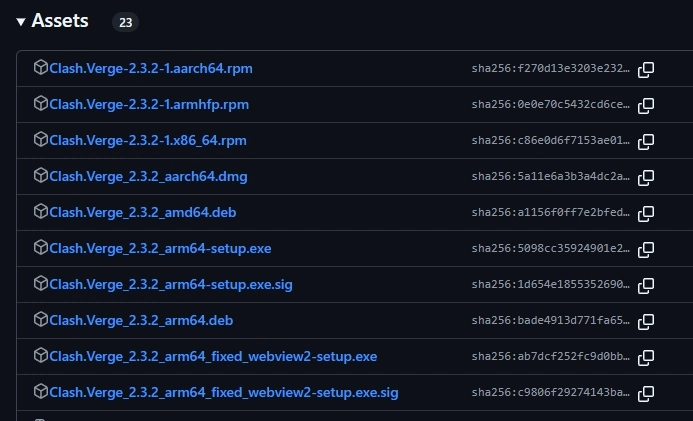
Task: Collapse the Assets section triangle
Action: tap(21, 22)
